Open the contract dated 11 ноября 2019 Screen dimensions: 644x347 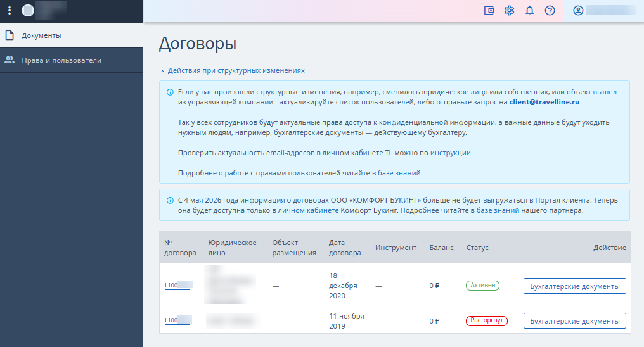click(x=177, y=320)
